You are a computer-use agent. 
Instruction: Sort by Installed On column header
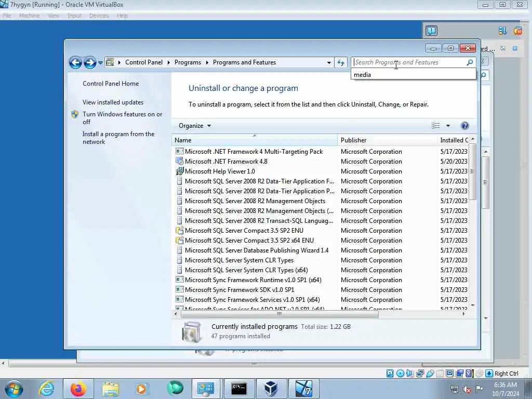[453, 140]
